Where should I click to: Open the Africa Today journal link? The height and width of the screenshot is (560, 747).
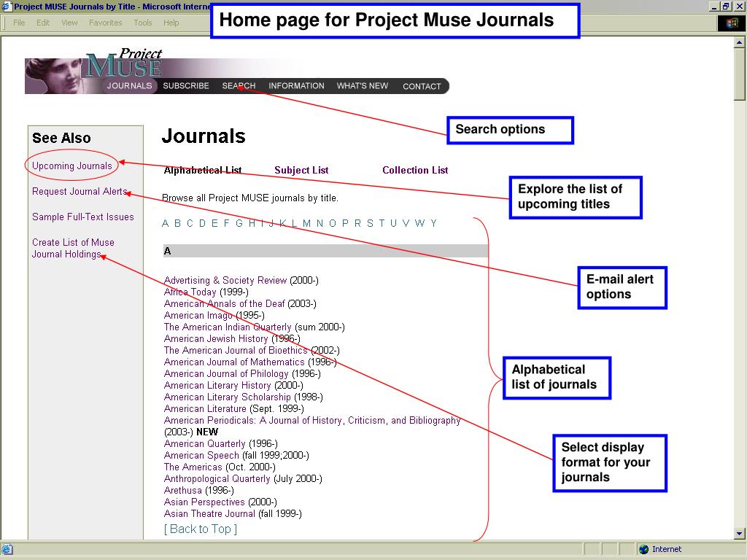[x=190, y=292]
